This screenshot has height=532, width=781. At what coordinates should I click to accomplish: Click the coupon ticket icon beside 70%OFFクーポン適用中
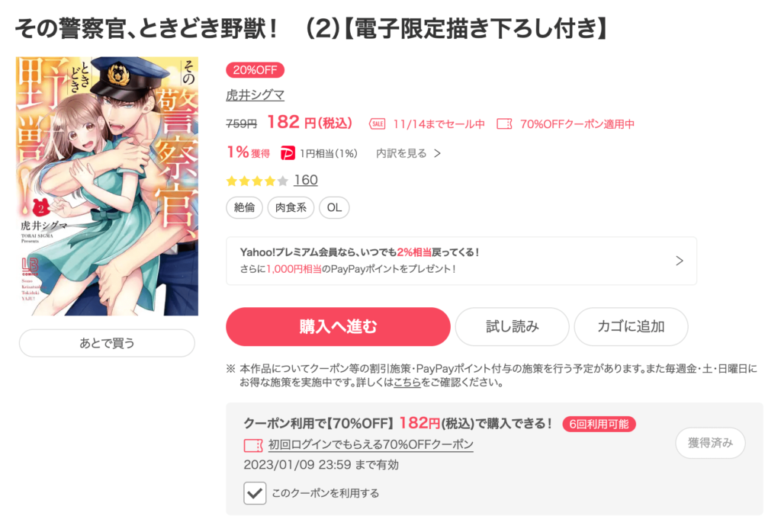pos(504,124)
